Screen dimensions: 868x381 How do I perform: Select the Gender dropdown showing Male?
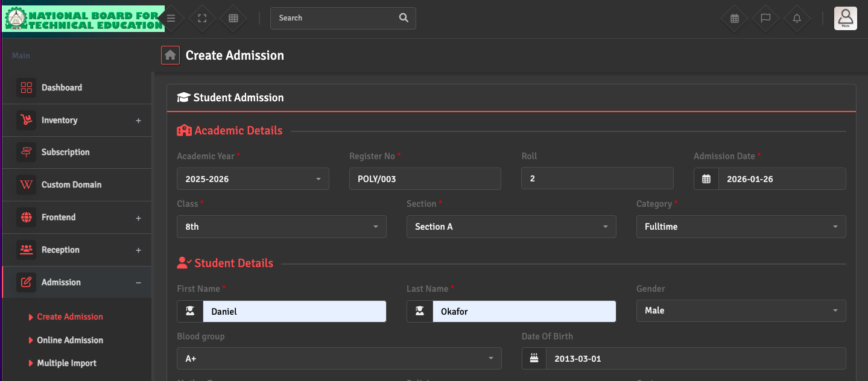pyautogui.click(x=741, y=310)
